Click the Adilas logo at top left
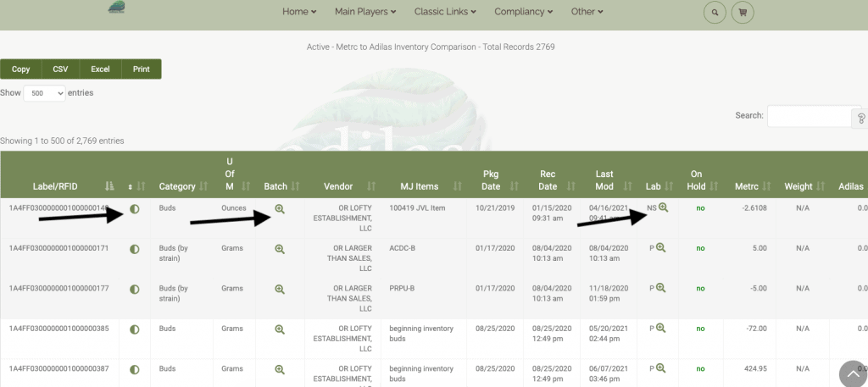The width and height of the screenshot is (868, 387). tap(116, 7)
